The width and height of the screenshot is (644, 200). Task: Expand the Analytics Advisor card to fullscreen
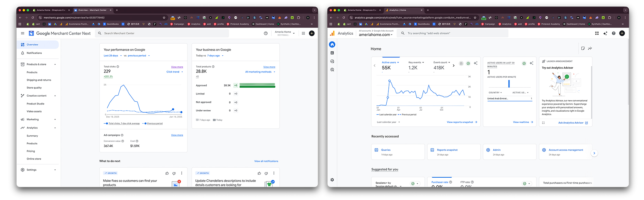point(543,123)
